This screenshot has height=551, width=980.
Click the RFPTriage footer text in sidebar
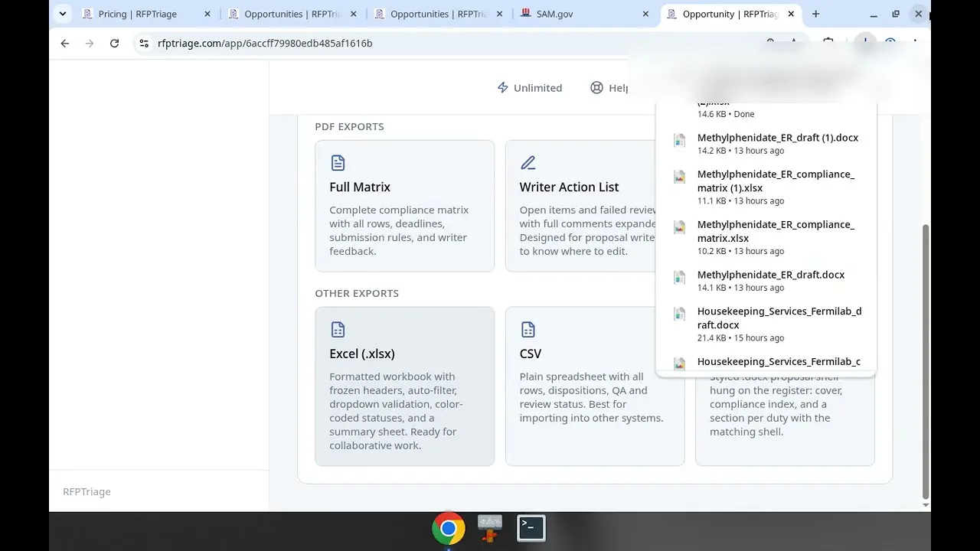[x=87, y=491]
